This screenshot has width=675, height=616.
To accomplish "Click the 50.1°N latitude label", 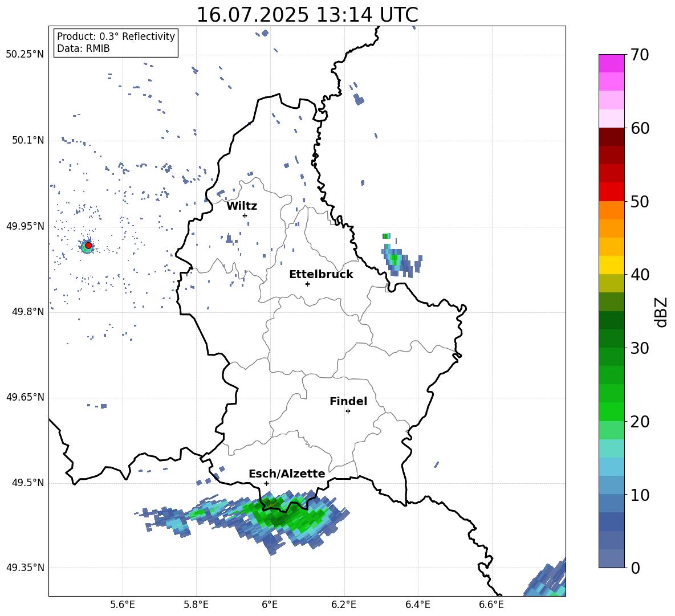I will pos(28,141).
